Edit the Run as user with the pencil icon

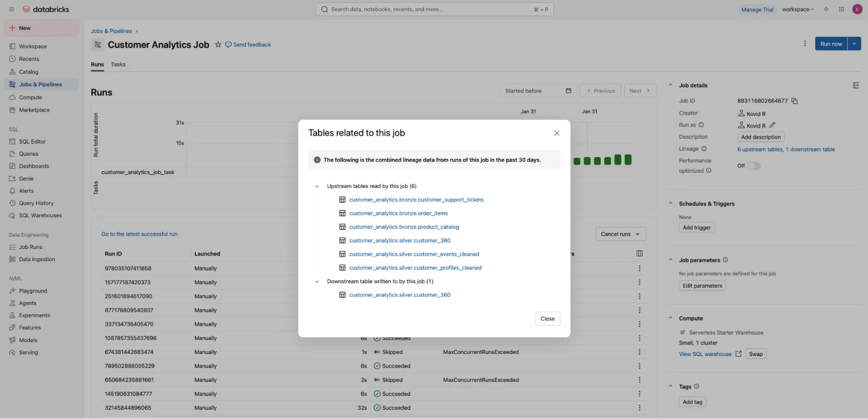point(772,125)
